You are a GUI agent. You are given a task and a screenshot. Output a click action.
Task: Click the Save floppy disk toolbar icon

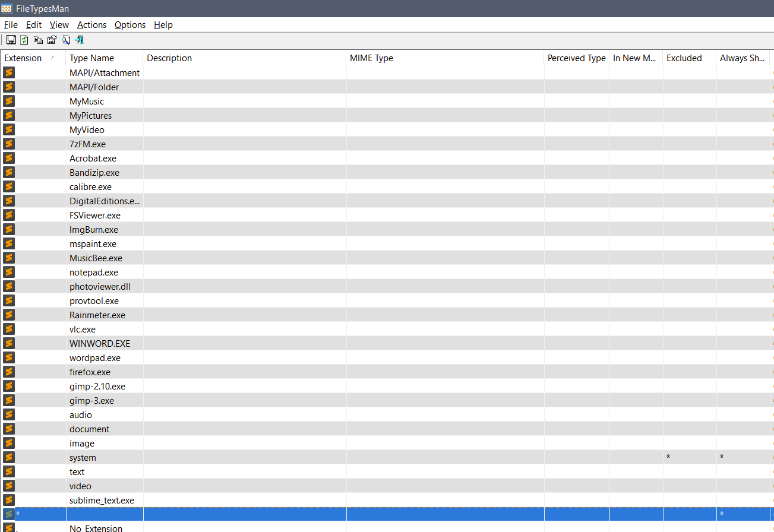click(11, 40)
